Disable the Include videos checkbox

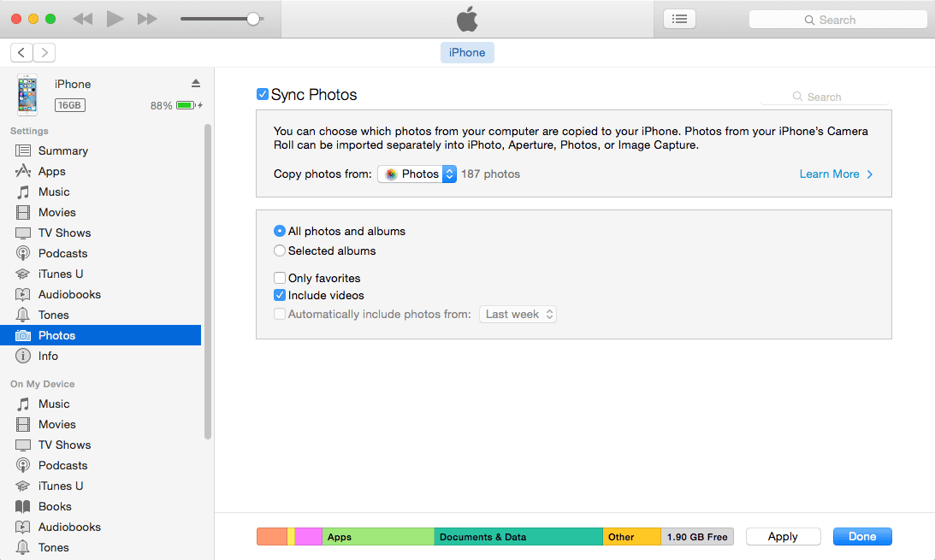click(x=280, y=295)
